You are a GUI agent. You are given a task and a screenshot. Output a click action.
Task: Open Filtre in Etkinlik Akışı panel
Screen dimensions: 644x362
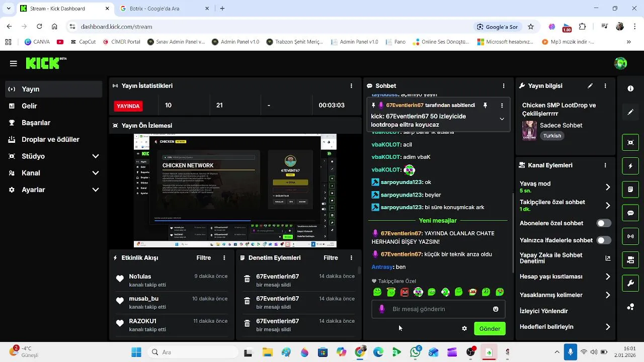(204, 258)
